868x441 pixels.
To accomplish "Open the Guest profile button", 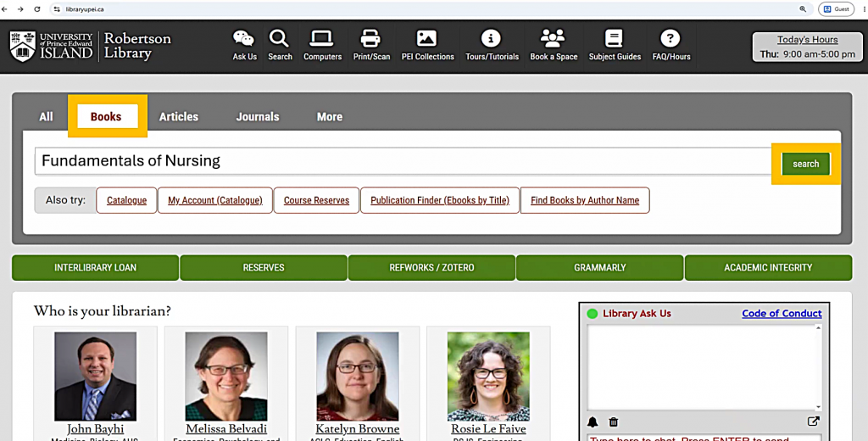I will point(837,8).
